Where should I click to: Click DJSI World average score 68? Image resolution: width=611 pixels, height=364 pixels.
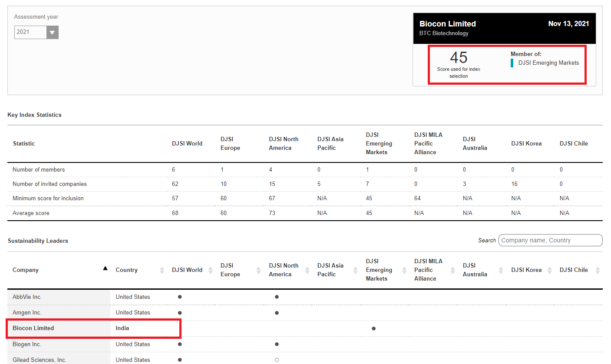pos(175,213)
